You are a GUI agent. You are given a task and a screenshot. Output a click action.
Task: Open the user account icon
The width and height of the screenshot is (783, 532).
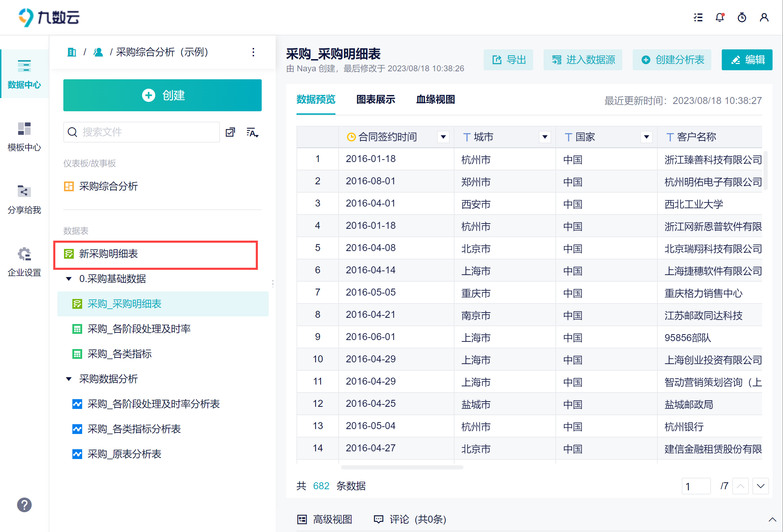[764, 17]
